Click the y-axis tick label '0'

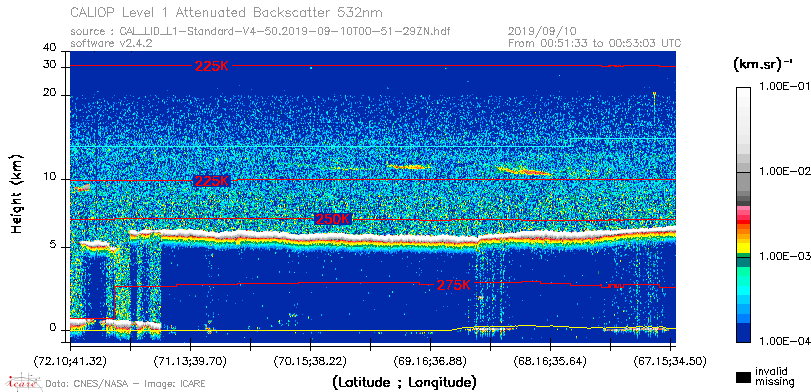point(53,328)
